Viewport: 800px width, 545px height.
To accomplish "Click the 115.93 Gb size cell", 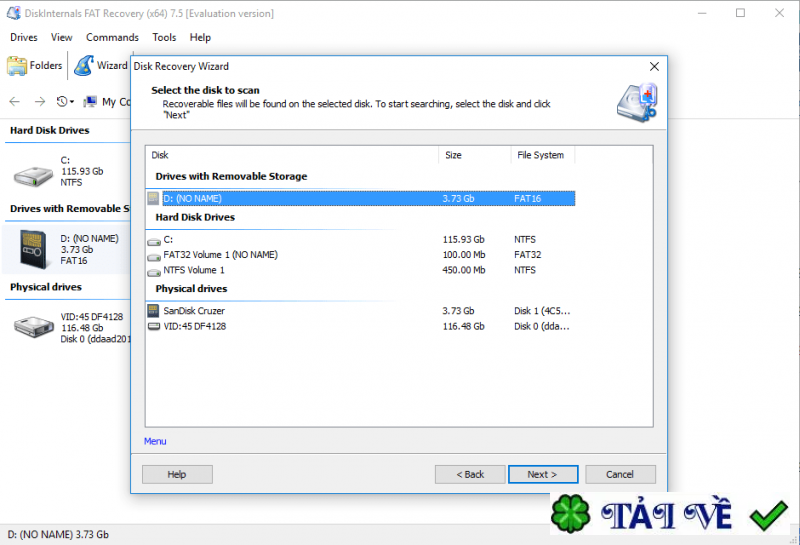I will [463, 239].
